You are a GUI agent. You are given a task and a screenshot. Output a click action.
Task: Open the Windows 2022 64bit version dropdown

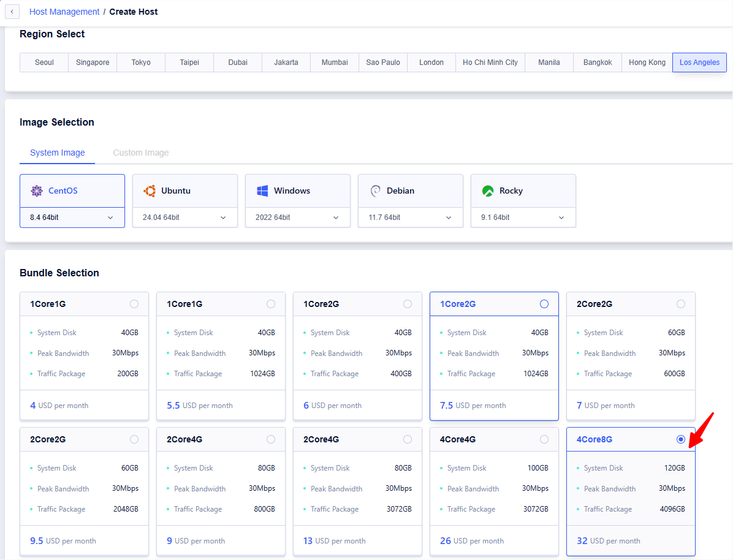coord(298,218)
